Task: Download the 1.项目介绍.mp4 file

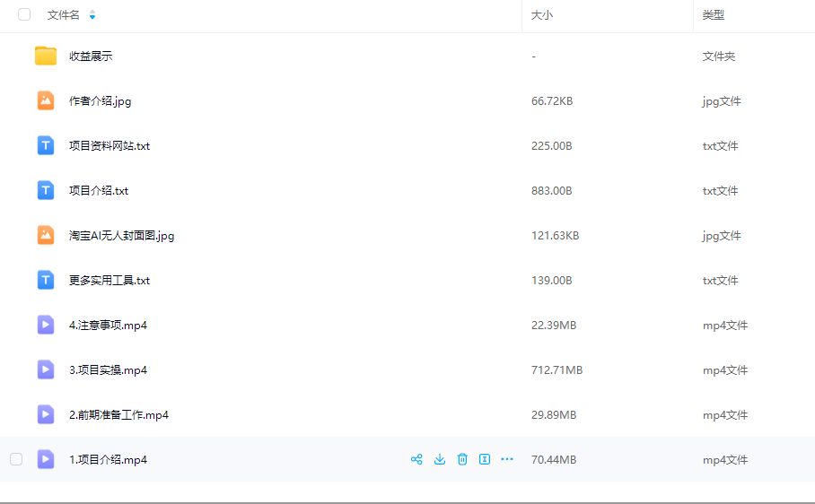Action: click(x=440, y=459)
